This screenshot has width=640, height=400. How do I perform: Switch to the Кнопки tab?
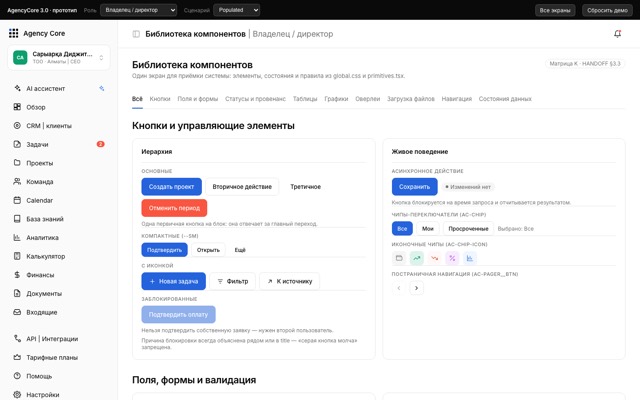click(160, 99)
